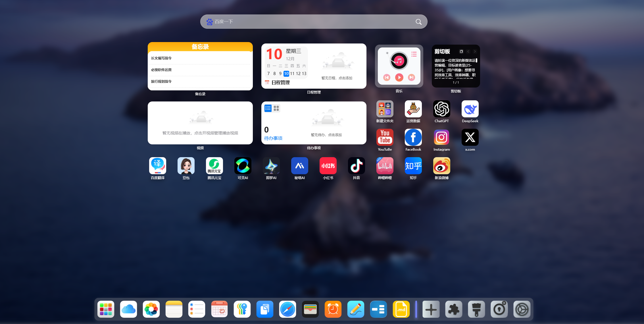Image resolution: width=644 pixels, height=324 pixels.
Task: Open the 小红书 shortcut
Action: 328,166
